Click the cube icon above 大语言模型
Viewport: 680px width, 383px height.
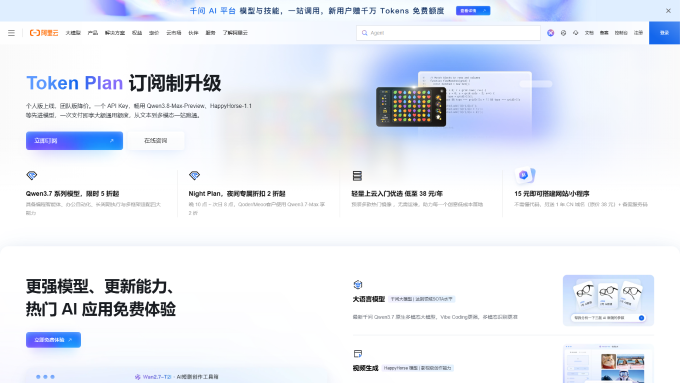[358, 285]
